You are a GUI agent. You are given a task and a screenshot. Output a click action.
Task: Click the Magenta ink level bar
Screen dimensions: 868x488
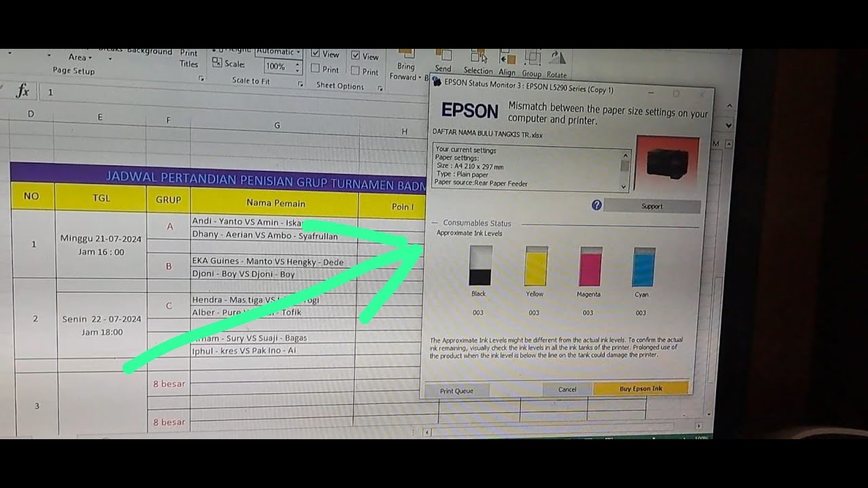point(590,267)
